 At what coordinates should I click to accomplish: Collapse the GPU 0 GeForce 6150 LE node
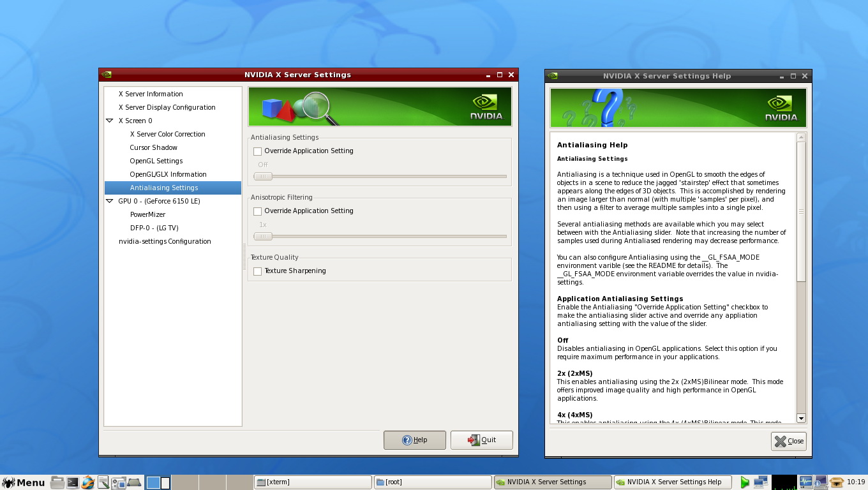110,201
